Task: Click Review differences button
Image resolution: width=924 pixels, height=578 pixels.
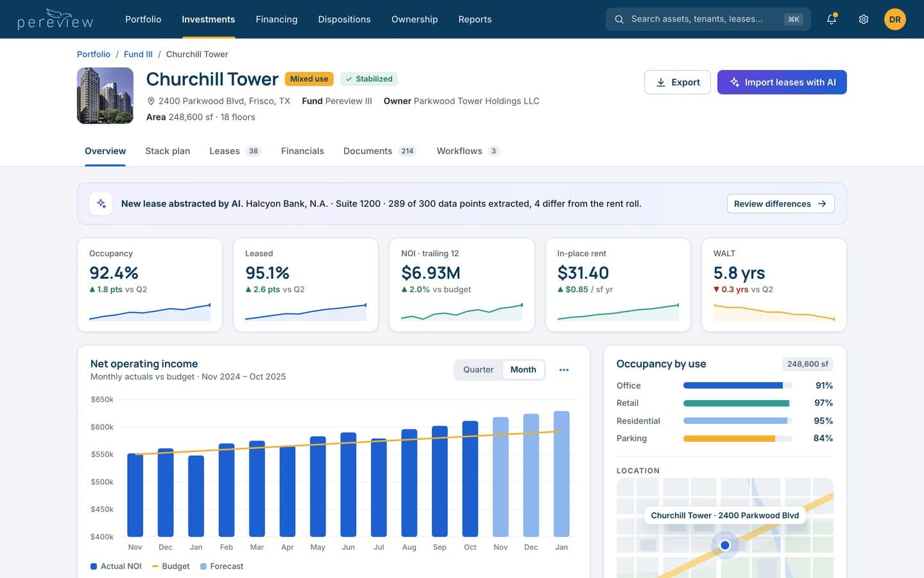Action: tap(781, 204)
